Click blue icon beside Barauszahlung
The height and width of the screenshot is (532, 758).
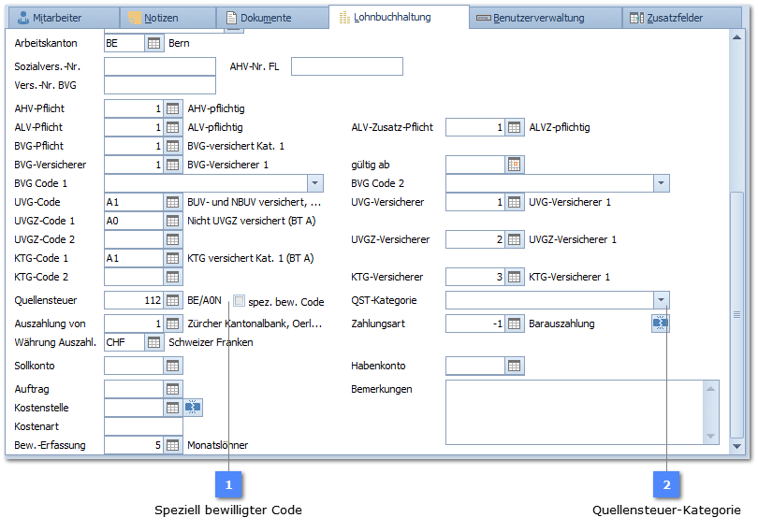click(661, 324)
